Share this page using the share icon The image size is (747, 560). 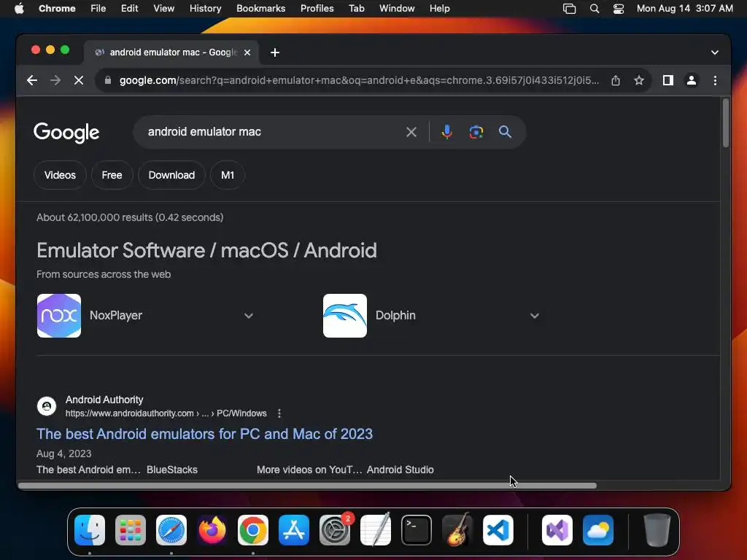(616, 80)
